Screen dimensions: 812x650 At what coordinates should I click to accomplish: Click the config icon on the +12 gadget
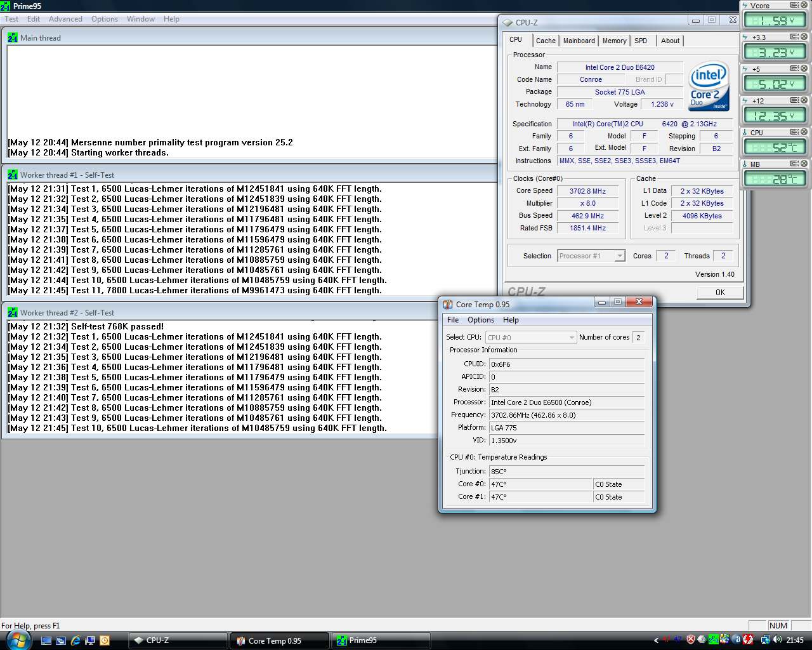tap(794, 100)
